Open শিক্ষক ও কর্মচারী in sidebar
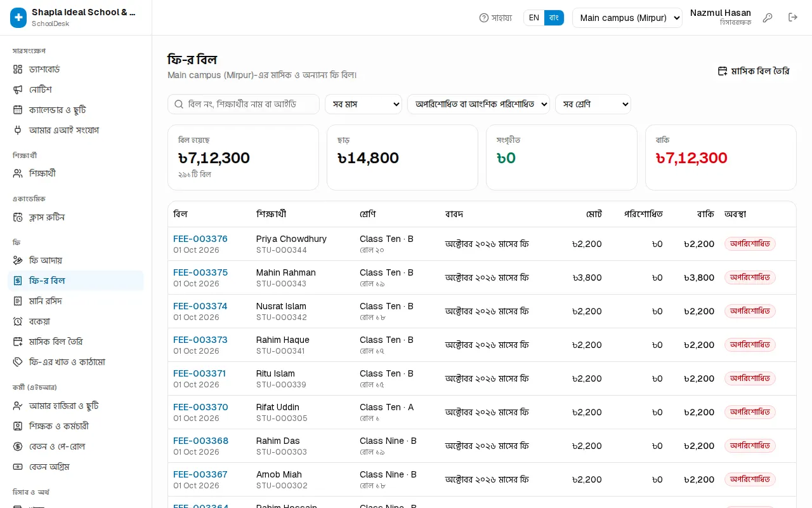Viewport: 812px width, 508px height. tap(75, 426)
